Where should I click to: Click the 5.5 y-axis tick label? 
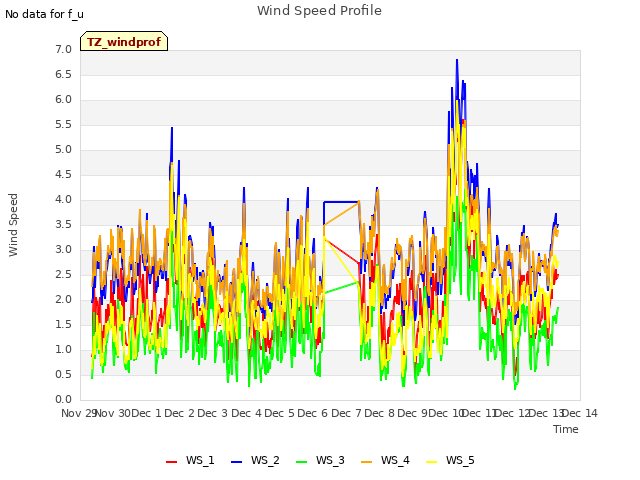coord(63,124)
